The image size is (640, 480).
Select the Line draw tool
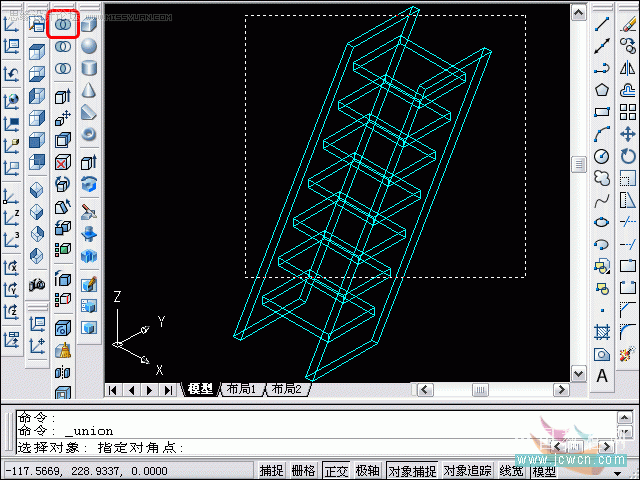point(602,24)
